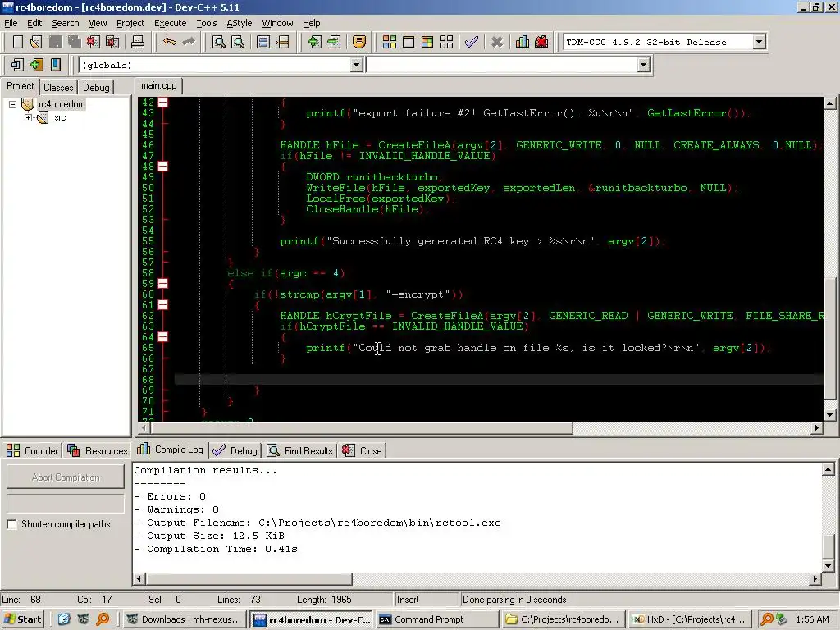Click the Save file toolbar icon
This screenshot has height=630, width=840.
click(55, 42)
